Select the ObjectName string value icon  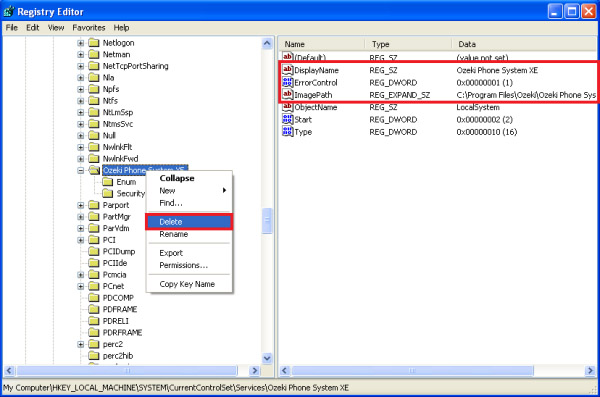[287, 107]
